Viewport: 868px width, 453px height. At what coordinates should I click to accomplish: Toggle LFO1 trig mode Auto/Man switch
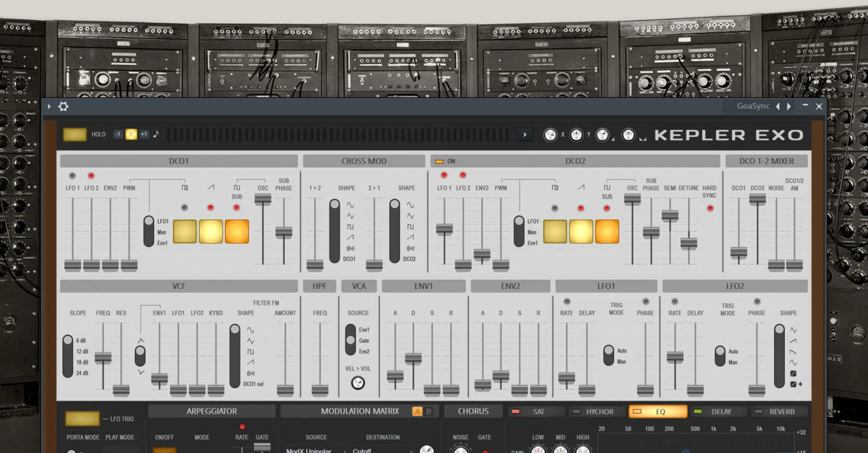[609, 356]
